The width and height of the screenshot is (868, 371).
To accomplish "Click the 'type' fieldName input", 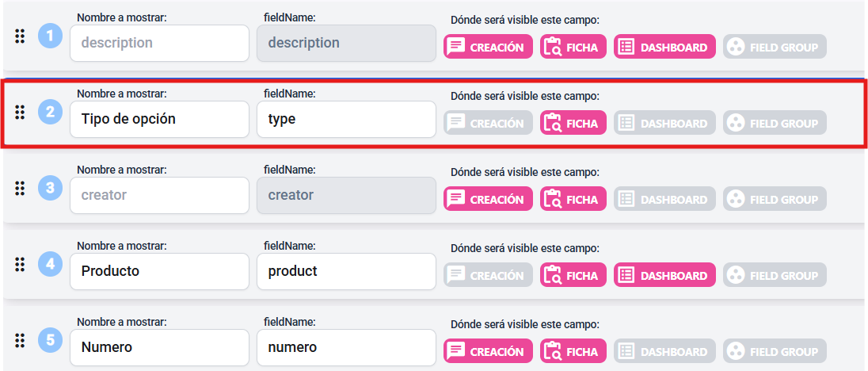I will [x=346, y=120].
